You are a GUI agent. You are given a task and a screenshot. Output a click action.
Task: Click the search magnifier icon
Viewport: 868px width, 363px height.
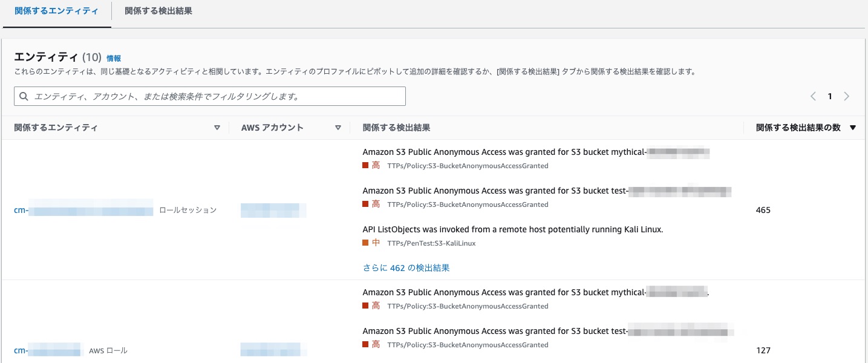tap(24, 96)
